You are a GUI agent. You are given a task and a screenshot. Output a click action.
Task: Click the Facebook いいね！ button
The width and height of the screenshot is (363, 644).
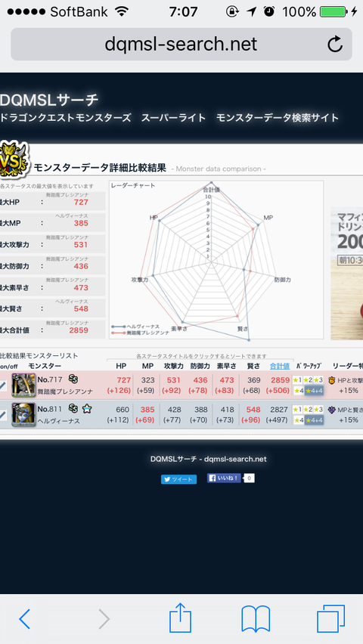tap(224, 478)
